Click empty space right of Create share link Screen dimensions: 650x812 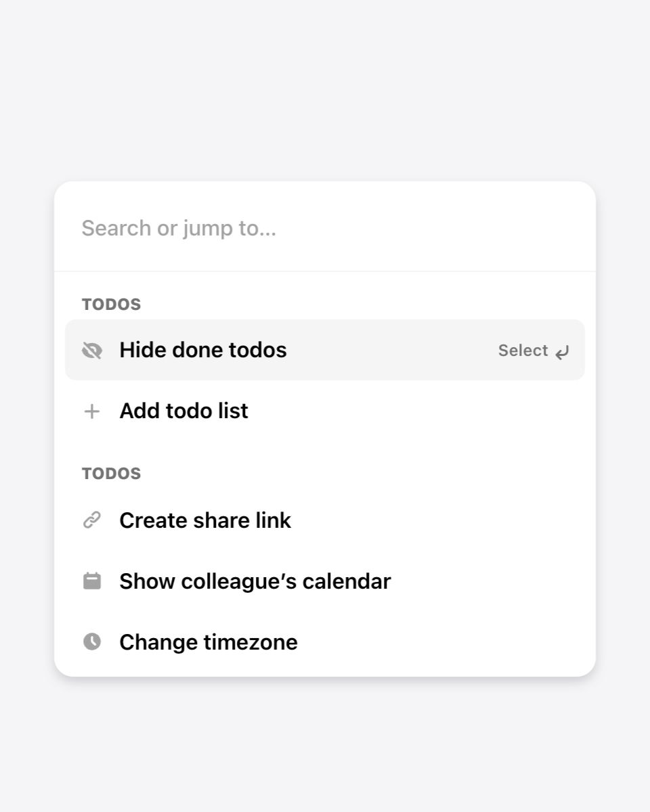(x=437, y=520)
